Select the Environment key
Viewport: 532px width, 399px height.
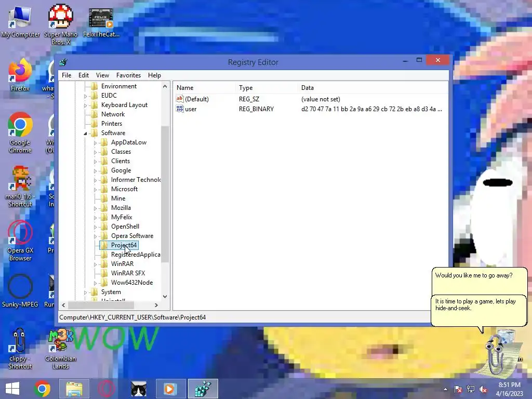[119, 86]
